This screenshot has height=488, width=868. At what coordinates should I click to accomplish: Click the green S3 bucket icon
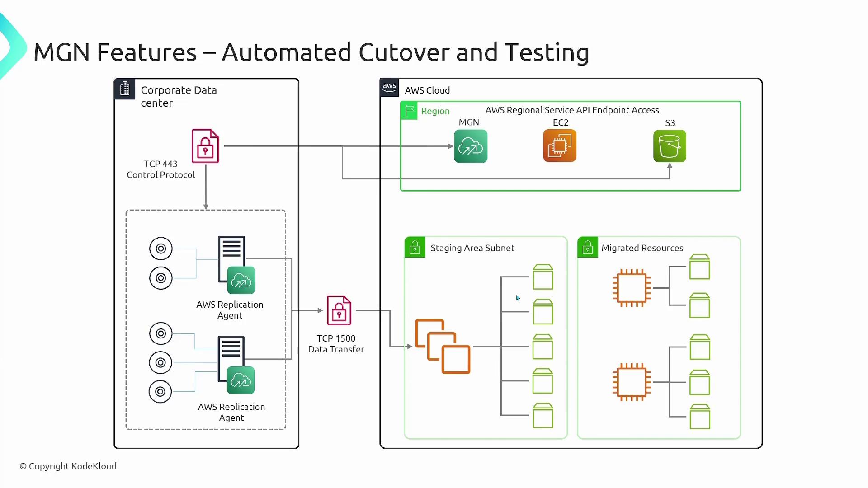tap(670, 146)
